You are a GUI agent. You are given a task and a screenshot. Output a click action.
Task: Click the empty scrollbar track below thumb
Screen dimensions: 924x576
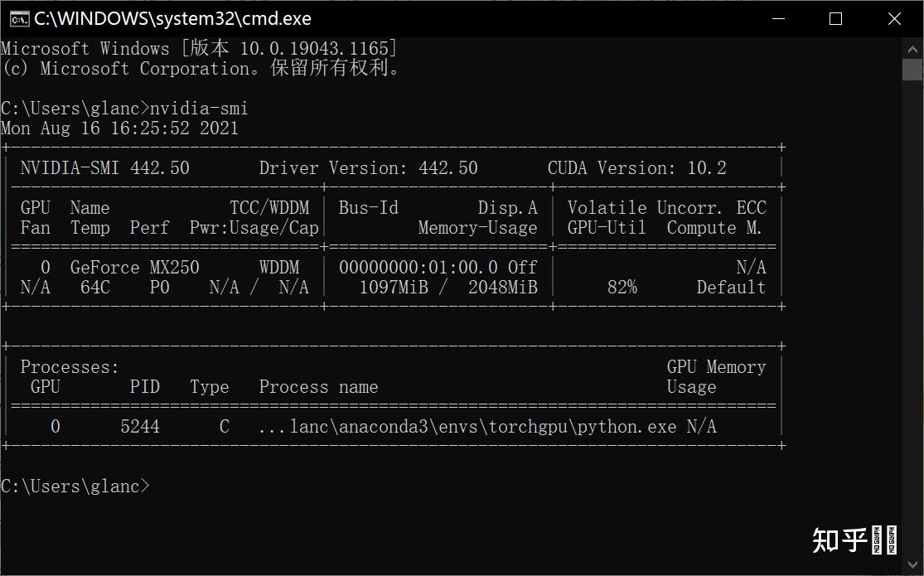tap(912, 332)
